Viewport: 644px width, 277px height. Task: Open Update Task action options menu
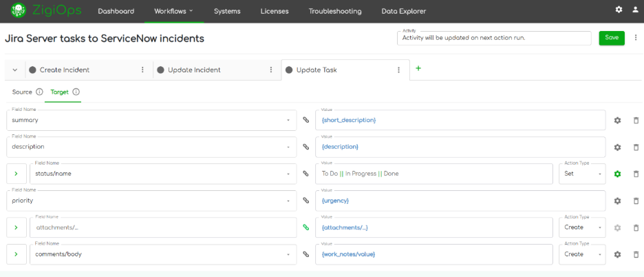coord(398,70)
